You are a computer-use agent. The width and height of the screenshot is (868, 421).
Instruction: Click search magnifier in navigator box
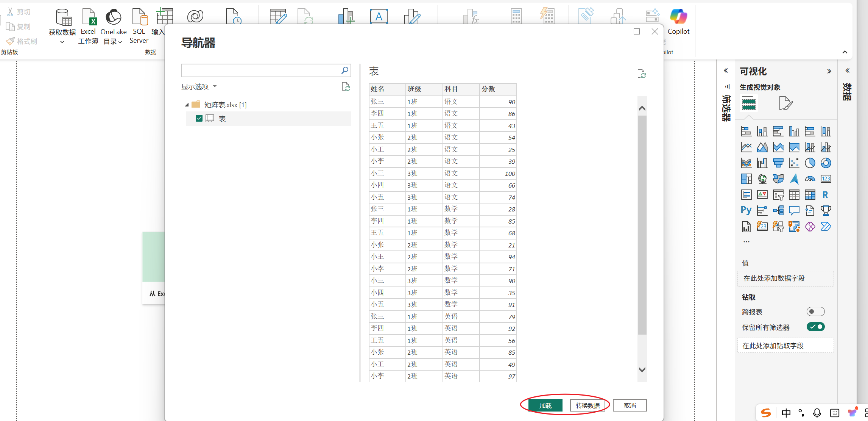pyautogui.click(x=344, y=70)
